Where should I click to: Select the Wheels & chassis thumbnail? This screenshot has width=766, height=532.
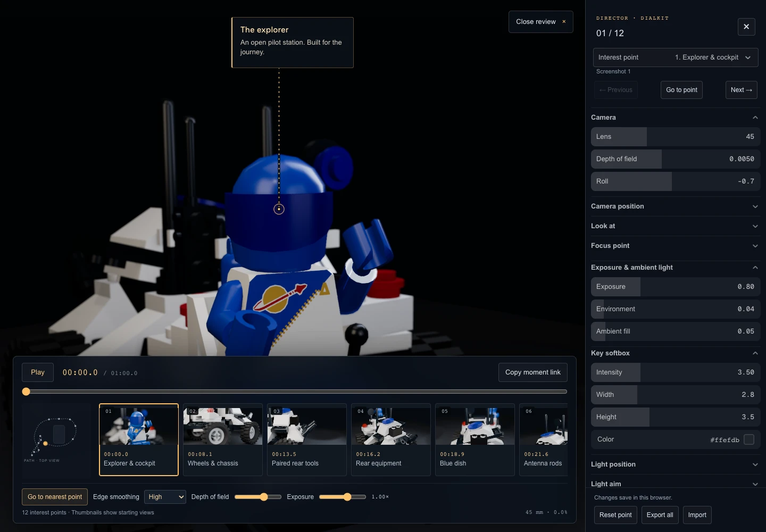point(223,440)
